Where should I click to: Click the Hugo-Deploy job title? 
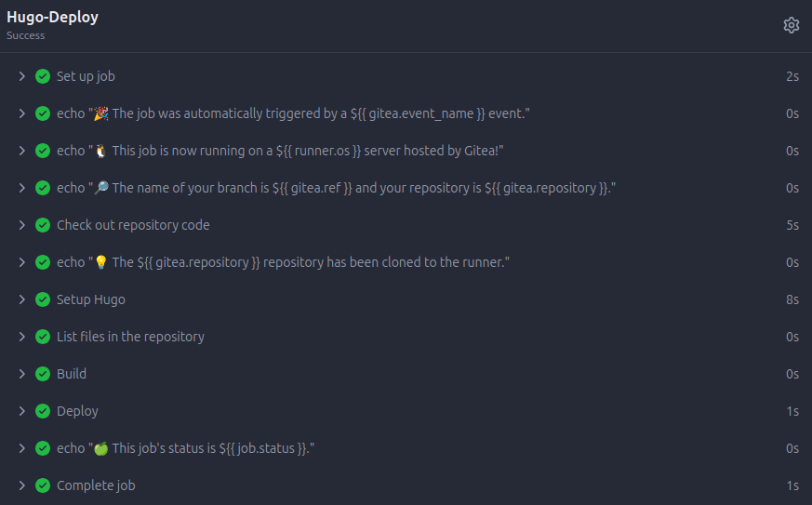coord(53,18)
